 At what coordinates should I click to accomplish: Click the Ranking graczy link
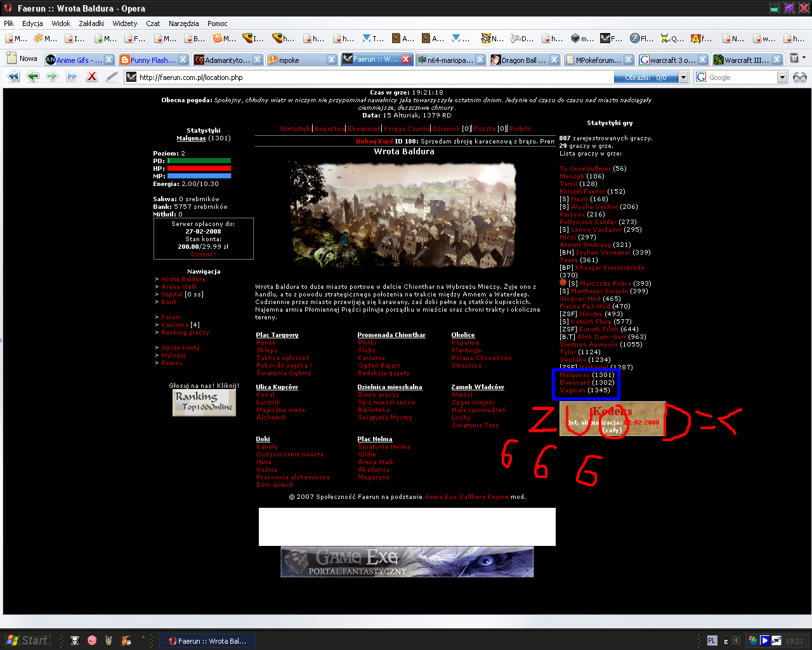[x=185, y=333]
